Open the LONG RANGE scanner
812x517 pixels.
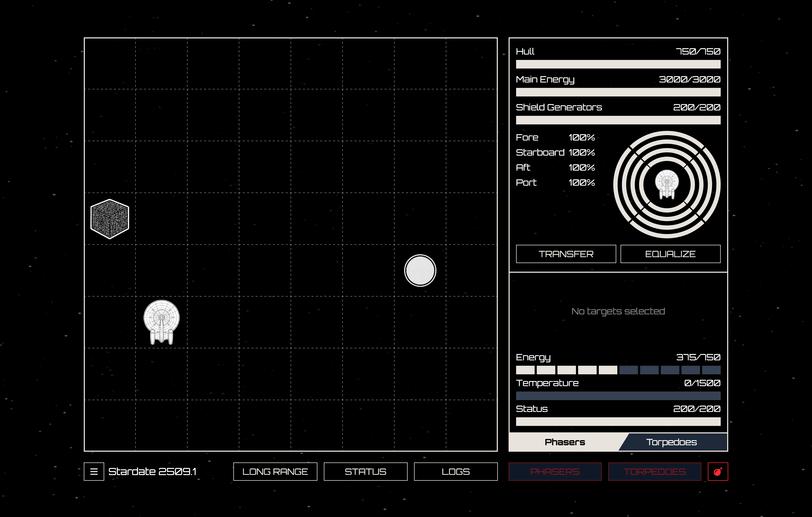pyautogui.click(x=275, y=471)
